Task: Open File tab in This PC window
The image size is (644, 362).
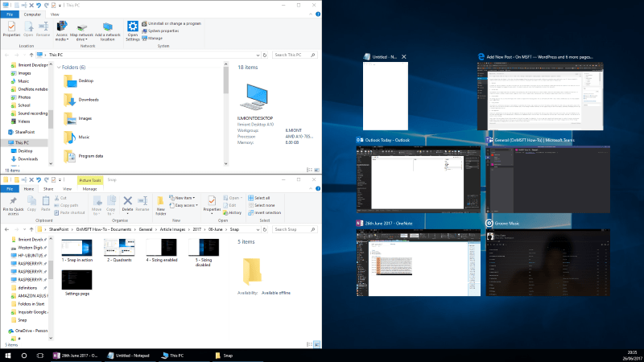Action: pos(10,14)
